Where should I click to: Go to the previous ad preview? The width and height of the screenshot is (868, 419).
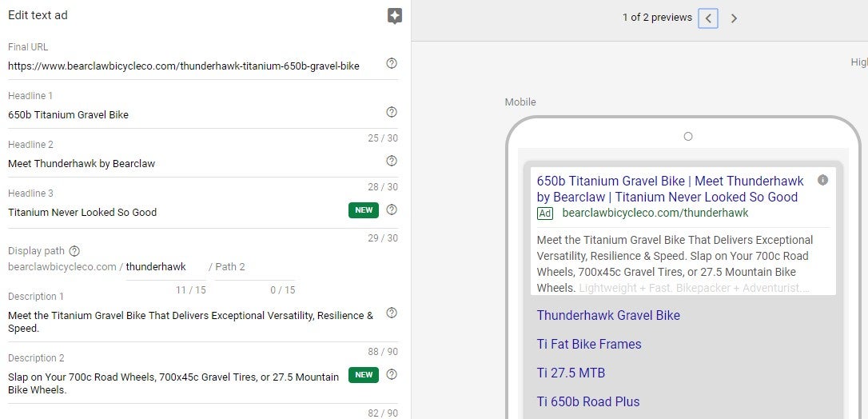pyautogui.click(x=708, y=18)
